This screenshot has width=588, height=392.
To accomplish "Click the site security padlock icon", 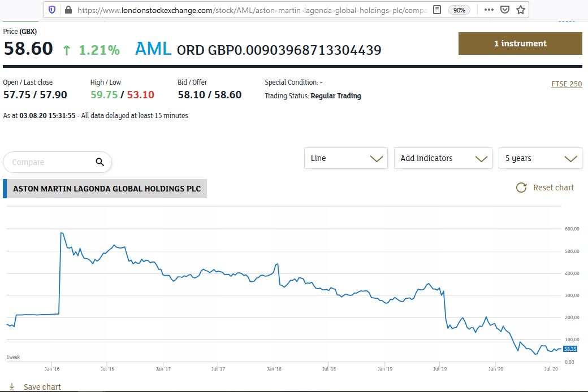I will tap(68, 10).
